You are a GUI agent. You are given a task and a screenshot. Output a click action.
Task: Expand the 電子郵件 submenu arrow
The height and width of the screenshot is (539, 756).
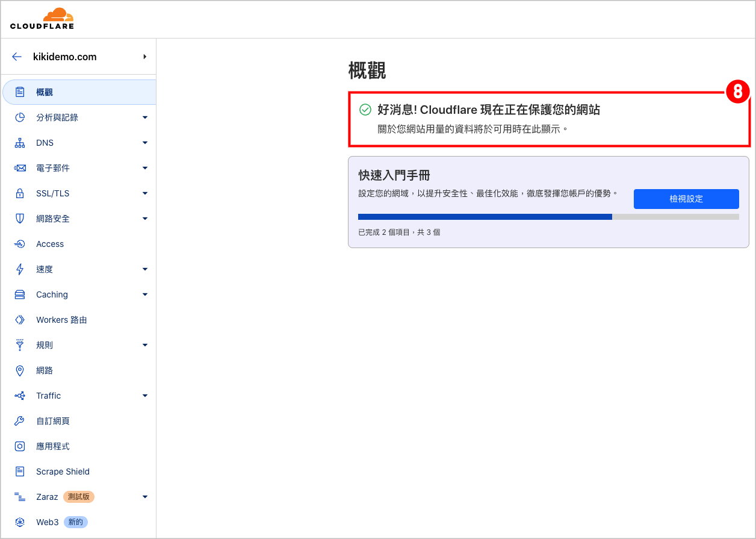145,168
